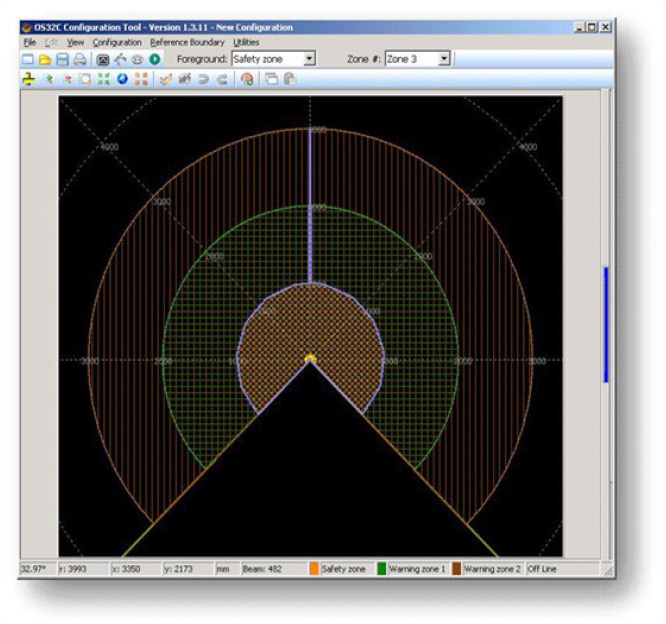Click the angle readout 32.97° in status bar

[x=33, y=569]
